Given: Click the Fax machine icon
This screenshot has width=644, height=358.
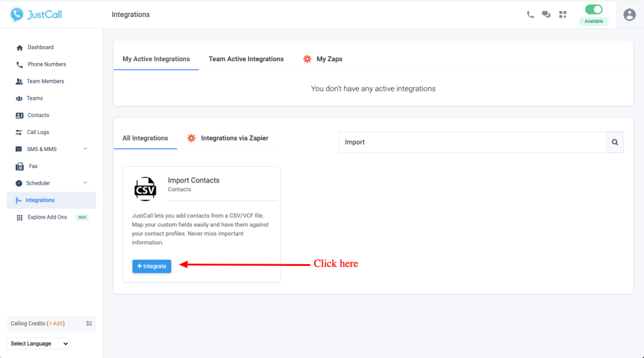Looking at the screenshot, I should [x=20, y=166].
